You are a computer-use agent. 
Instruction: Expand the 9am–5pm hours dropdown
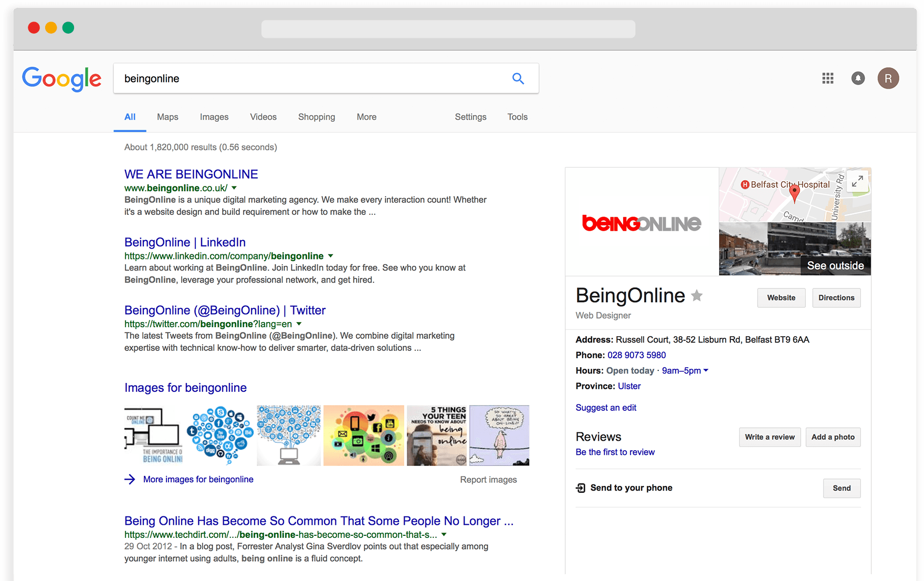coord(706,370)
